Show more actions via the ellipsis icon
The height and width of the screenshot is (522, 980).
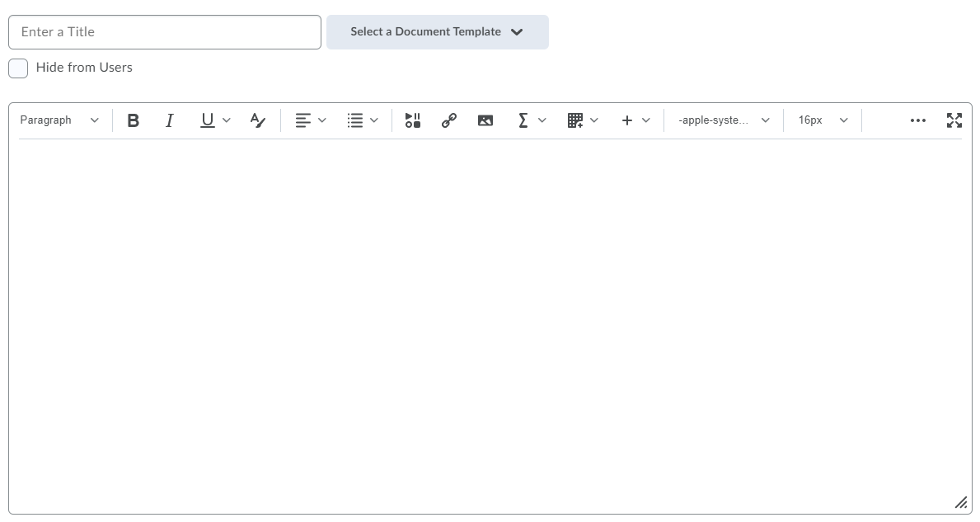pyautogui.click(x=918, y=120)
